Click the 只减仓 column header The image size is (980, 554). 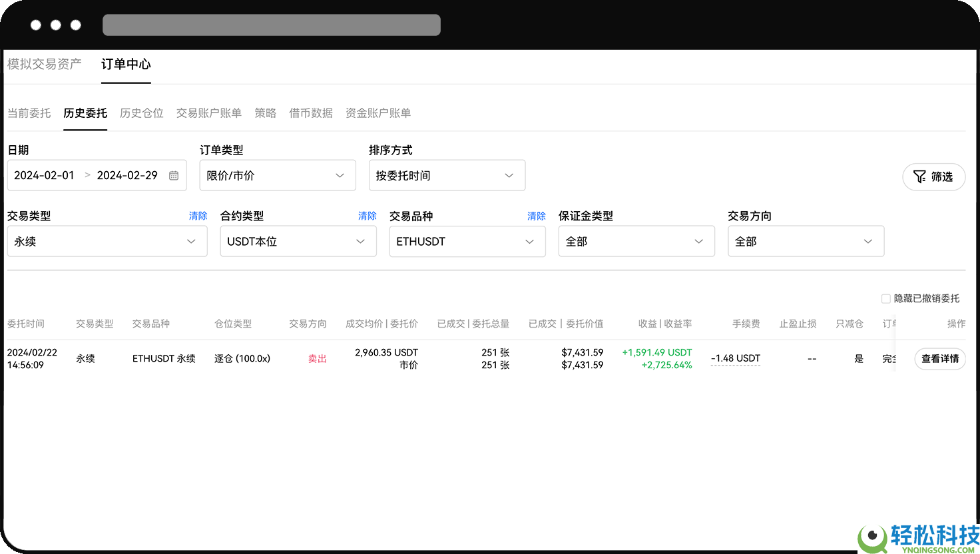coord(850,324)
